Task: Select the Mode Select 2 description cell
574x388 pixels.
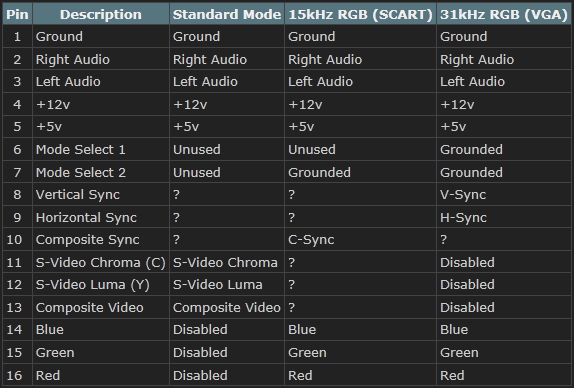Action: [x=101, y=172]
